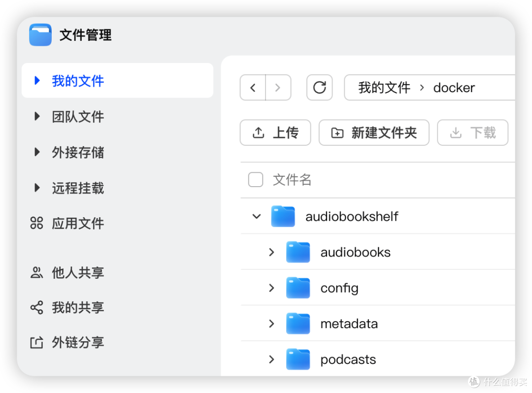Expand 团队文件 in the sidebar
This screenshot has width=532, height=393.
point(78,117)
